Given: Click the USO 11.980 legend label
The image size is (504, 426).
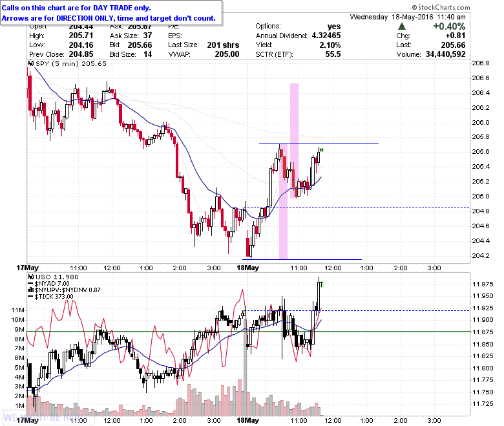Looking at the screenshot, I should pos(57,277).
